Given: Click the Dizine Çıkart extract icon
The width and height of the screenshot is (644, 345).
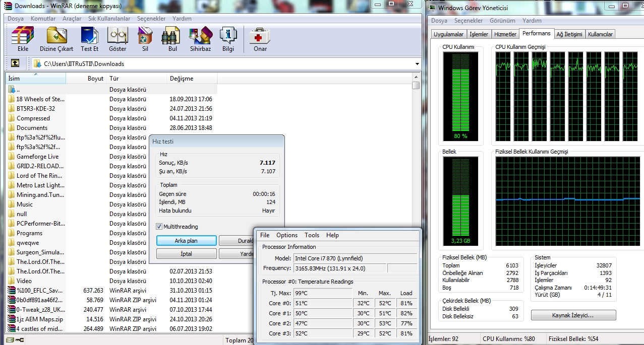Looking at the screenshot, I should [56, 36].
